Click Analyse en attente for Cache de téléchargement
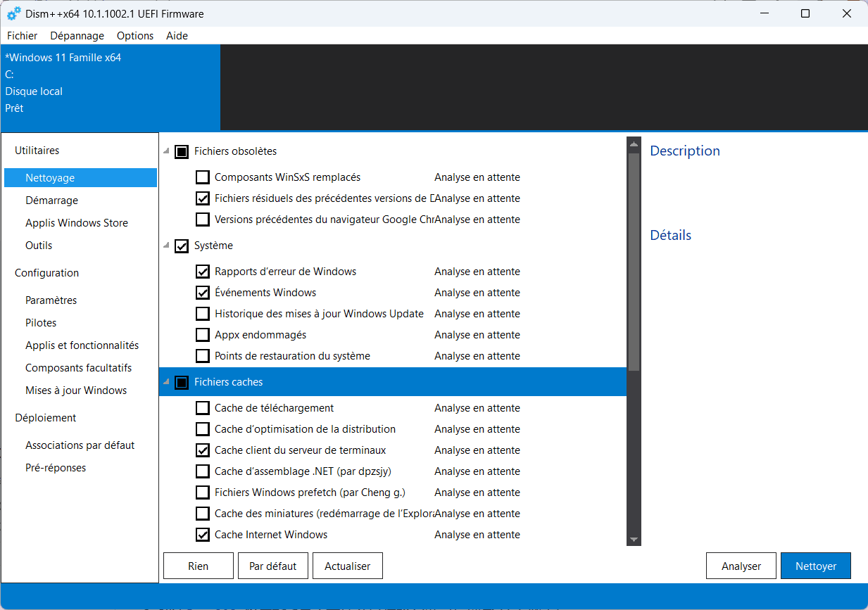 tap(477, 408)
